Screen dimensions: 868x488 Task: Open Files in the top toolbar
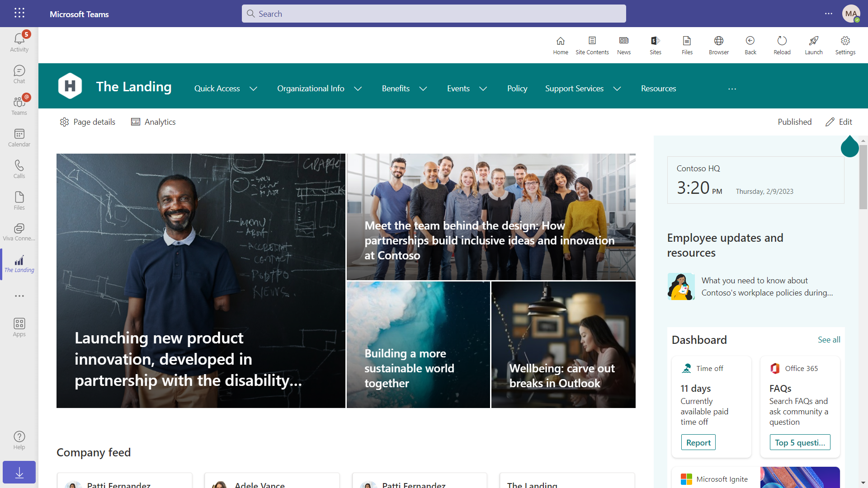(x=687, y=46)
